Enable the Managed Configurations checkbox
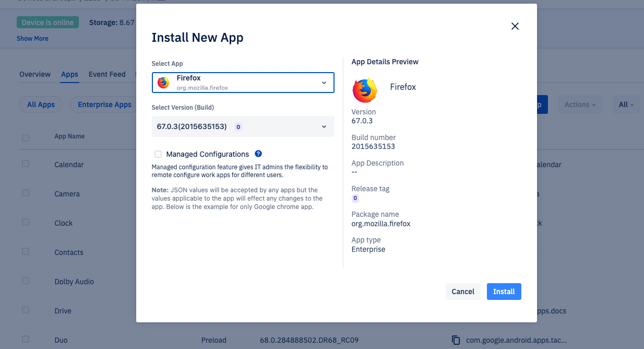 [x=158, y=154]
